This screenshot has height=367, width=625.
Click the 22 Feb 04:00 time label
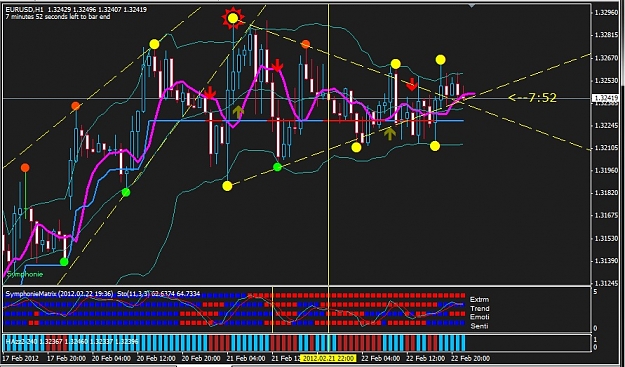(x=381, y=358)
